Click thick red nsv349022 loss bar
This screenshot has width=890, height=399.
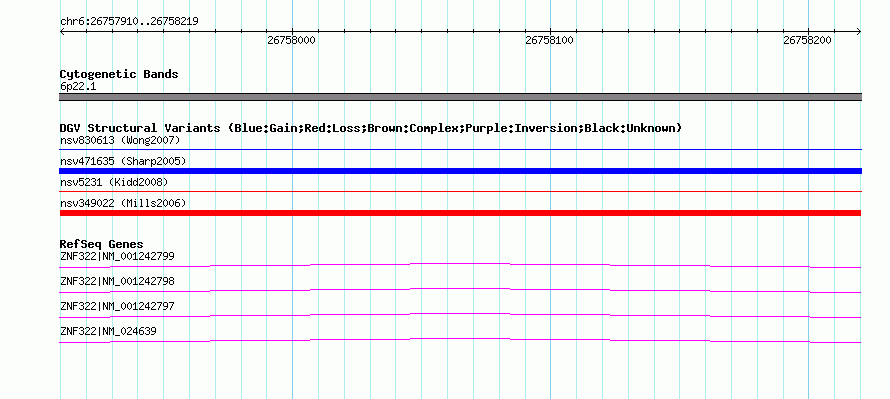[x=460, y=213]
